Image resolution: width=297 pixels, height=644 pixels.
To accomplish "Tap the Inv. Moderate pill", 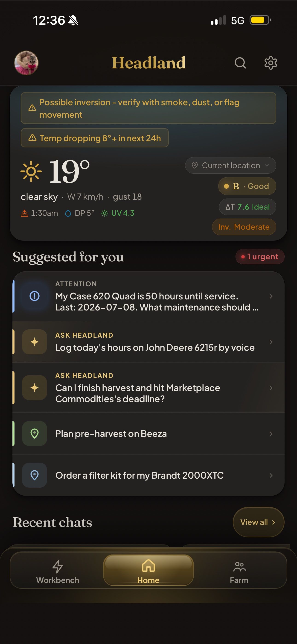I will (x=244, y=227).
